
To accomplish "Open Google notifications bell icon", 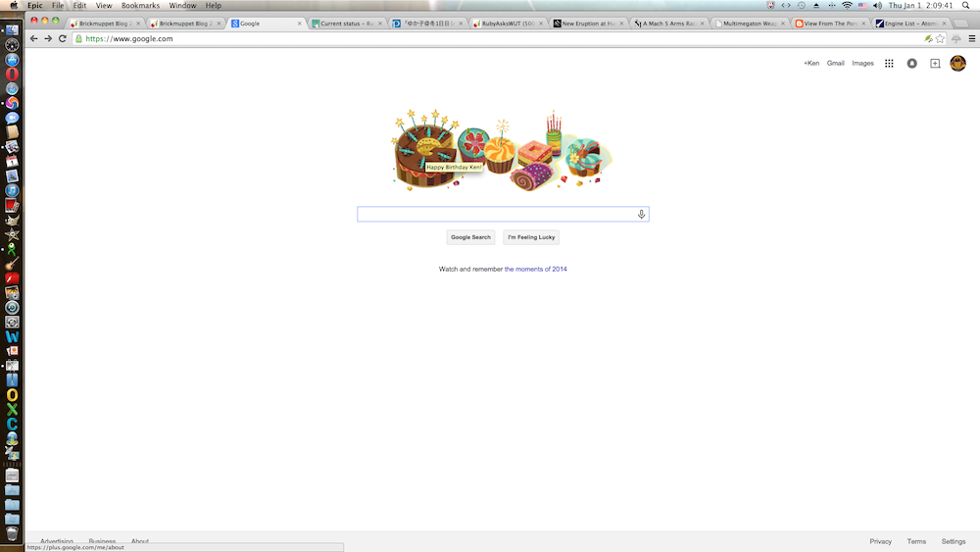I will (x=911, y=63).
